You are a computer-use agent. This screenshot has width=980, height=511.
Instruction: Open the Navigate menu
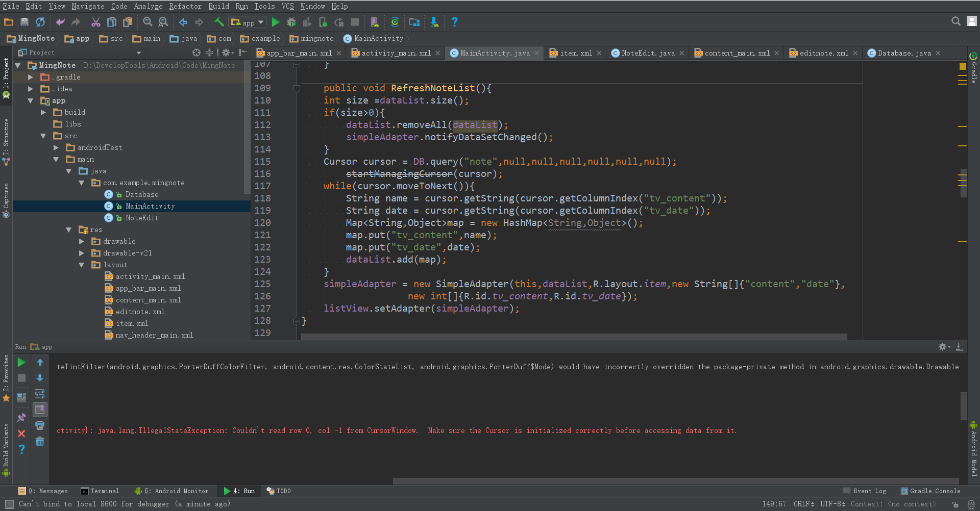coord(88,6)
